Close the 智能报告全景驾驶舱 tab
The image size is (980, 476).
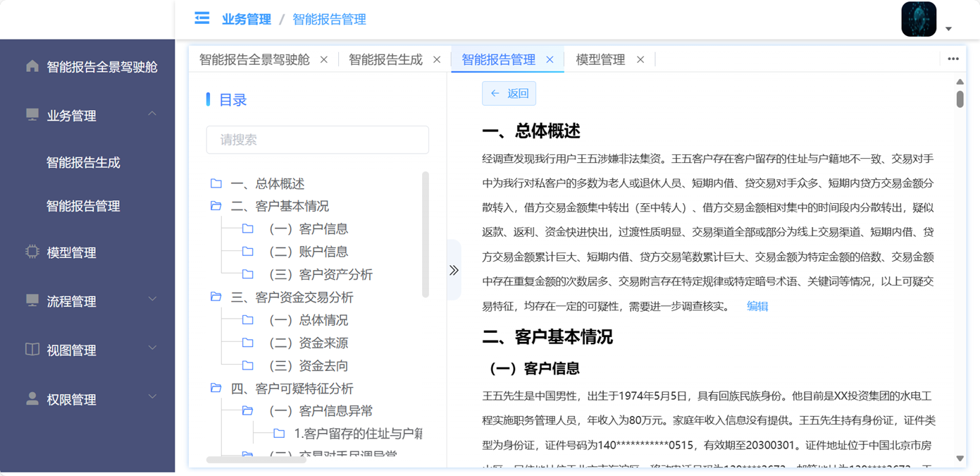pos(324,60)
